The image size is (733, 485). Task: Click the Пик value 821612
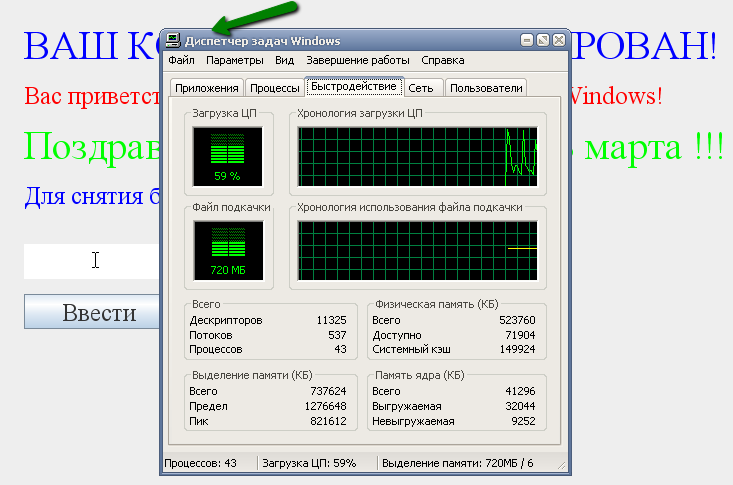tap(328, 421)
